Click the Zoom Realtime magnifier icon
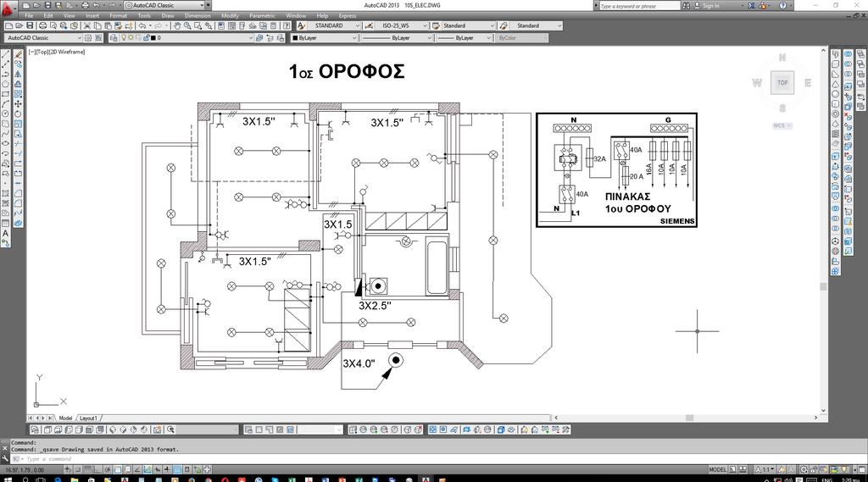Image resolution: width=868 pixels, height=482 pixels. pos(187,25)
